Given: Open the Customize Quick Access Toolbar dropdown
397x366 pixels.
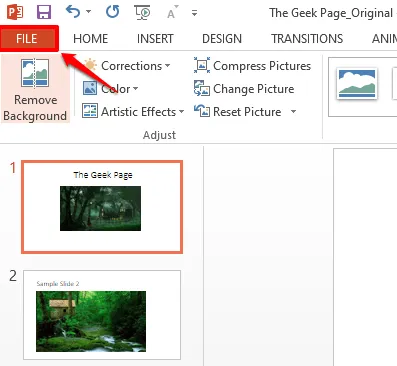Looking at the screenshot, I should point(194,13).
